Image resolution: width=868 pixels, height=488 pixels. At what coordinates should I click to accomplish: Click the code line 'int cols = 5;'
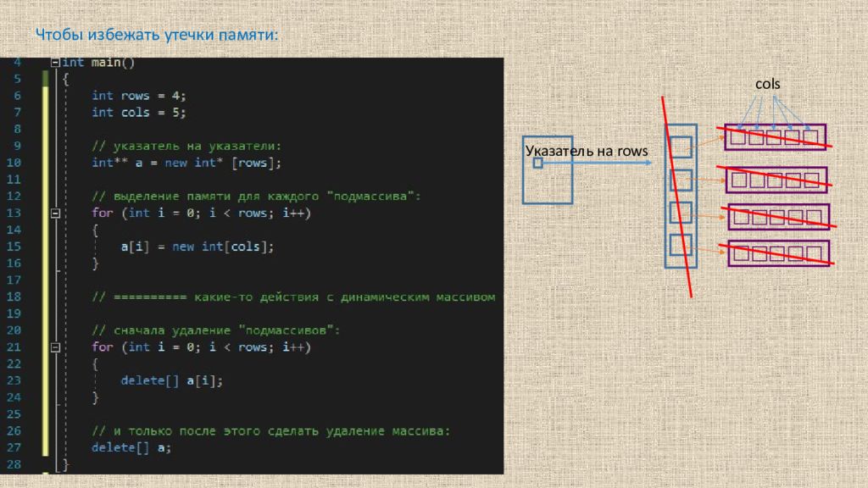(139, 113)
